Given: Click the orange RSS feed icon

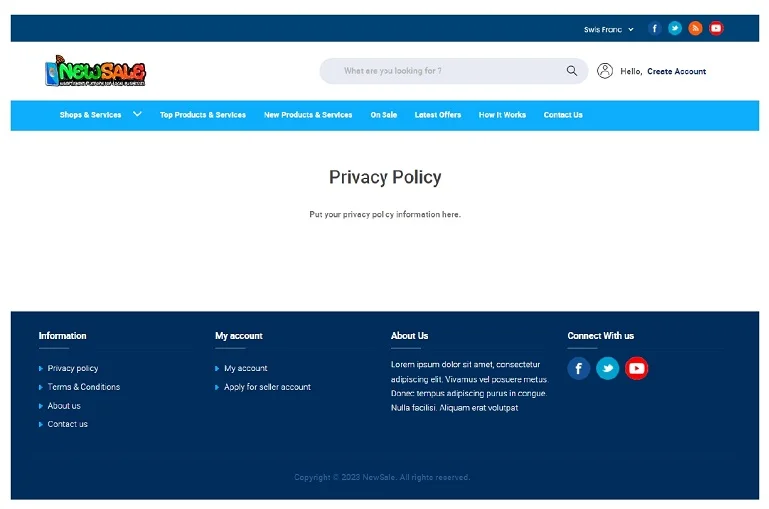Looking at the screenshot, I should [x=695, y=29].
